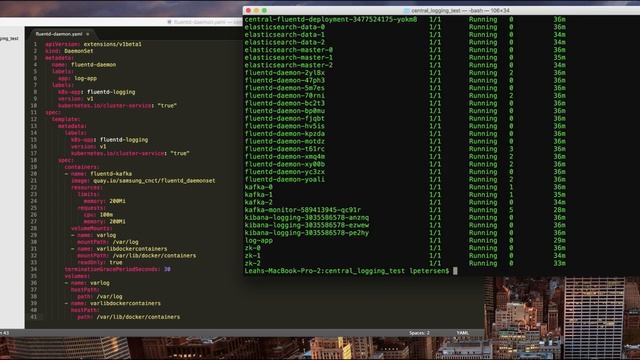Close the Terminal window with red button
The image size is (640, 360).
pos(248,11)
